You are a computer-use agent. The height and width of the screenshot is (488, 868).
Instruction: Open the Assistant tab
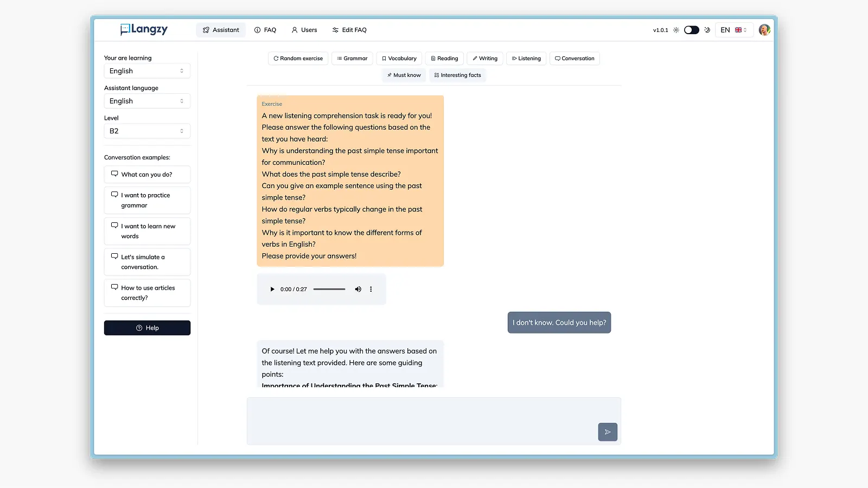[221, 30]
